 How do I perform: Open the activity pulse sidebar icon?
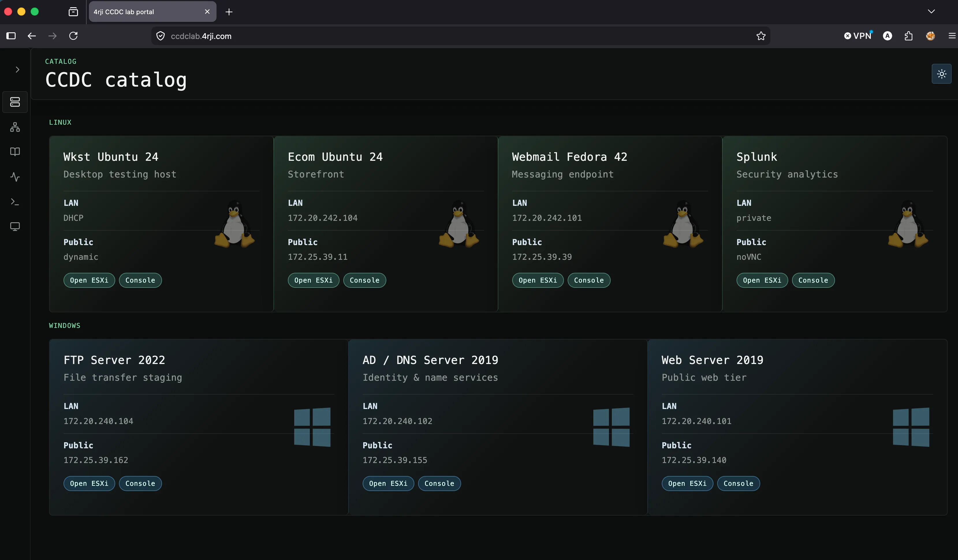[15, 177]
